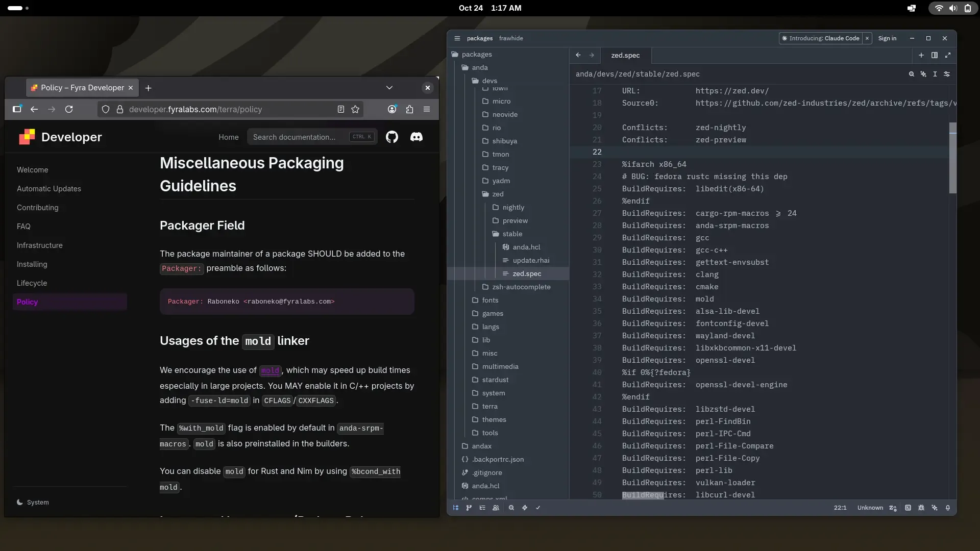Open the Git panel icon in status bar
980x551 pixels.
click(469, 508)
